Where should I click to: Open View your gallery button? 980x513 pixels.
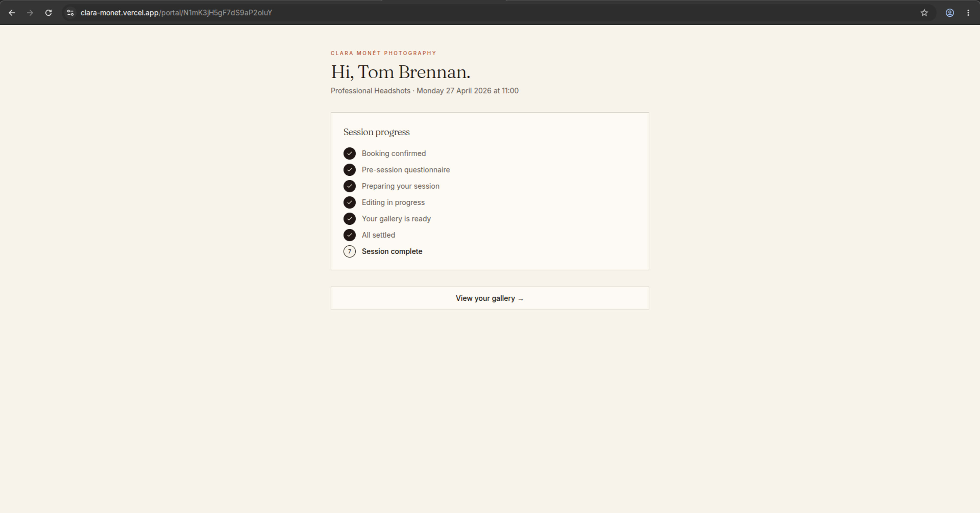coord(490,298)
